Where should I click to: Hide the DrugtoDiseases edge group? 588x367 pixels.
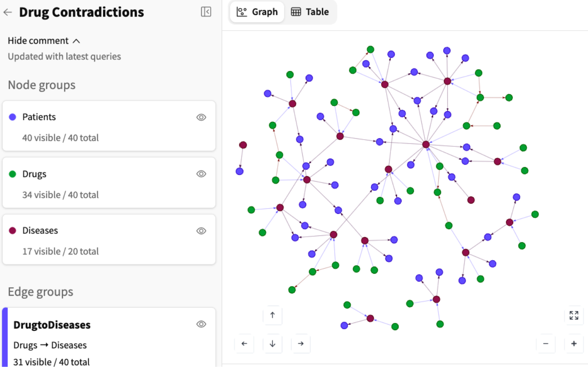pos(201,324)
